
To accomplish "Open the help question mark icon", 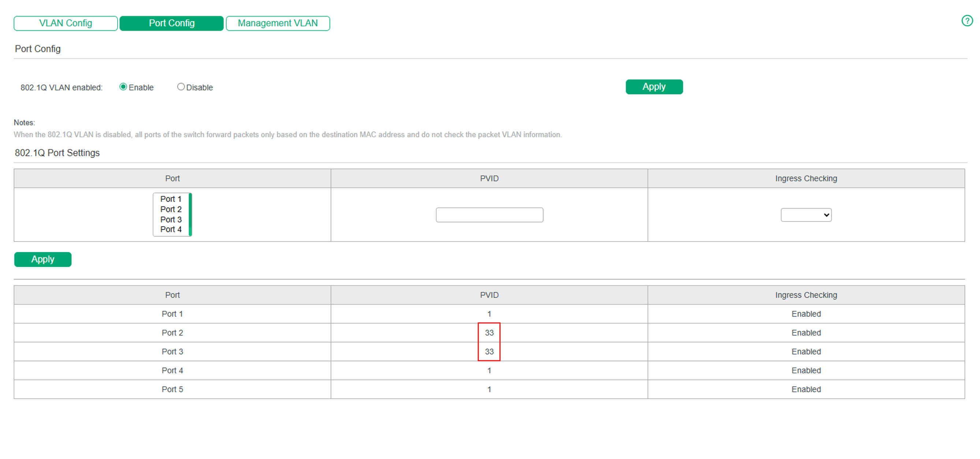I will coord(967,21).
